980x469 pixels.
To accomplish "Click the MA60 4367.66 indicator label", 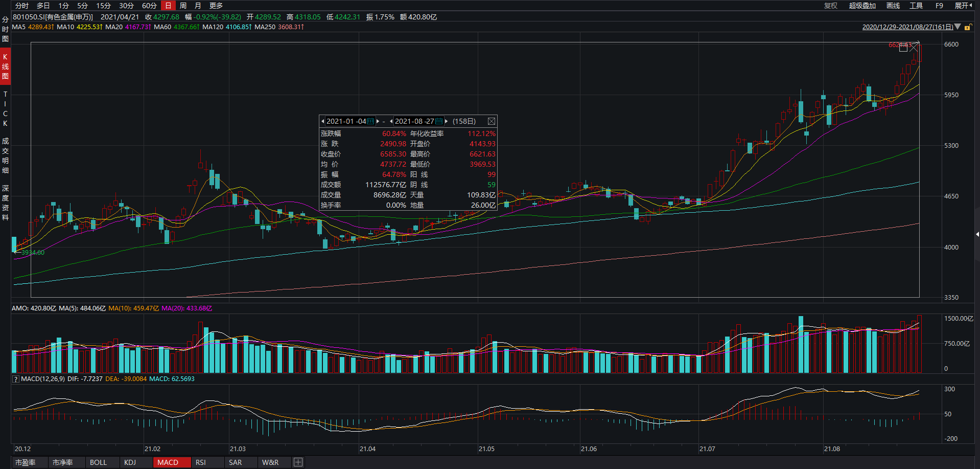I will pyautogui.click(x=176, y=27).
